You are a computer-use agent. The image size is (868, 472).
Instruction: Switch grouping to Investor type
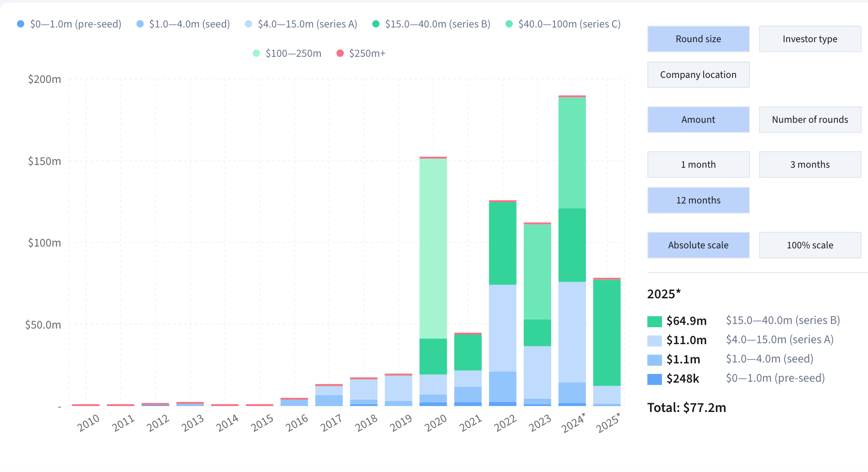coord(810,39)
